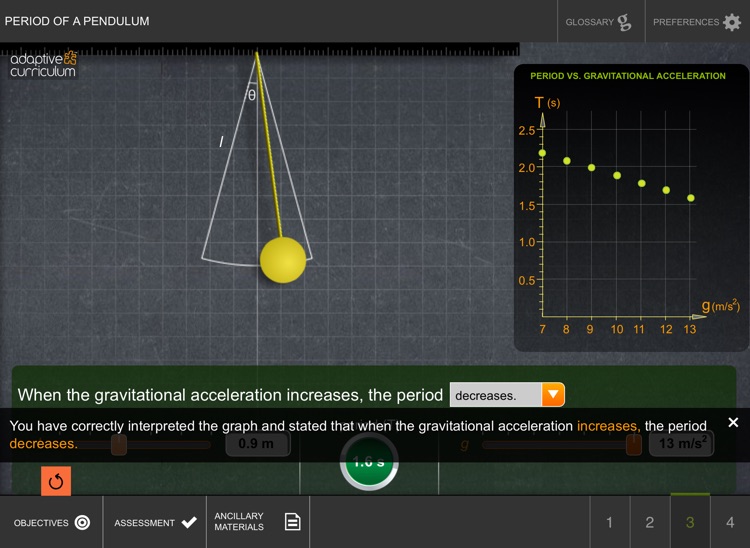Click the 0.9 m length value field
Viewport: 750px width, 548px height.
click(257, 444)
